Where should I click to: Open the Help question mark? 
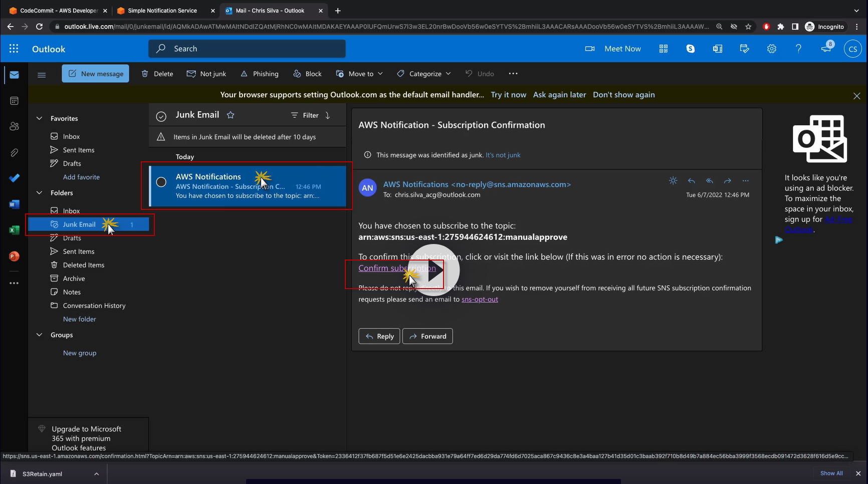click(x=799, y=49)
